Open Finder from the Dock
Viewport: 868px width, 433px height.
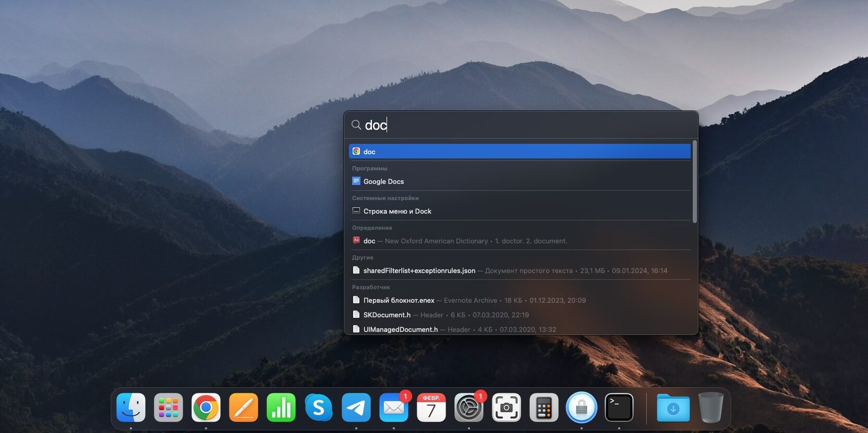pos(131,407)
